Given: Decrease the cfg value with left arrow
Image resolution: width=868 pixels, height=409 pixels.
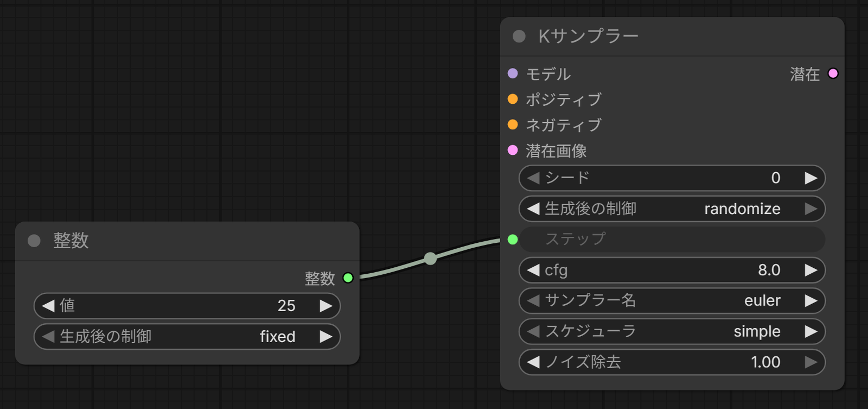Looking at the screenshot, I should tap(533, 270).
